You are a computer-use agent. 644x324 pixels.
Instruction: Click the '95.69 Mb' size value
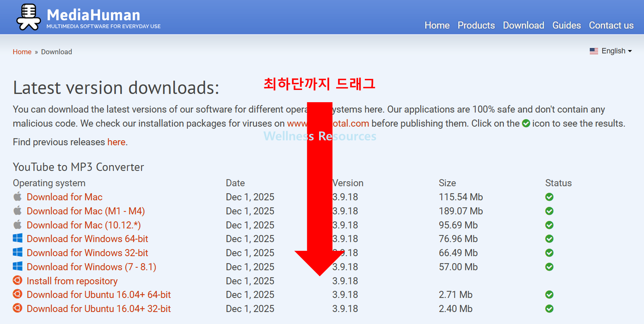(x=458, y=225)
